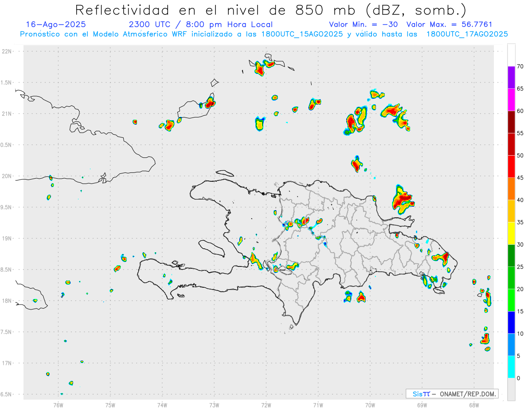This screenshot has width=532, height=411.
Task: Click the colorbar tick label '40'
Action: pos(520,200)
